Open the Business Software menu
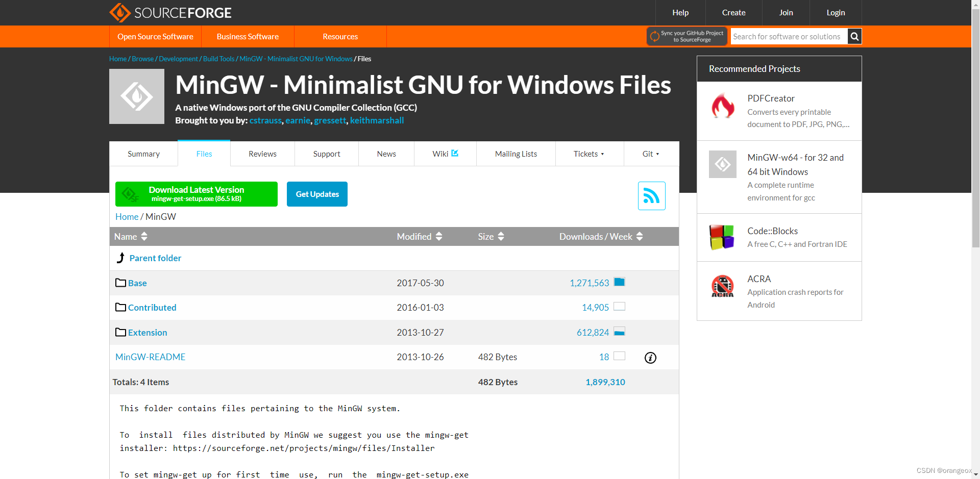This screenshot has height=479, width=980. pyautogui.click(x=248, y=37)
